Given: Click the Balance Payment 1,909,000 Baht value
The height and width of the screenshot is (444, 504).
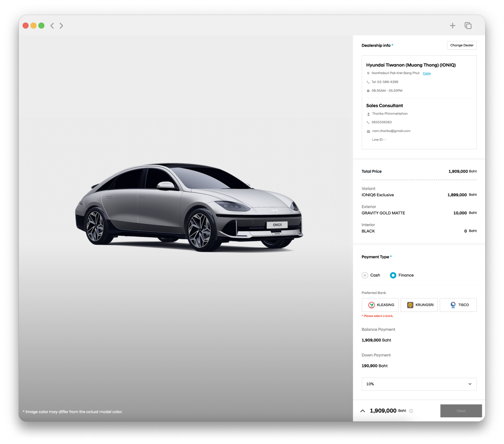Looking at the screenshot, I should click(x=376, y=340).
